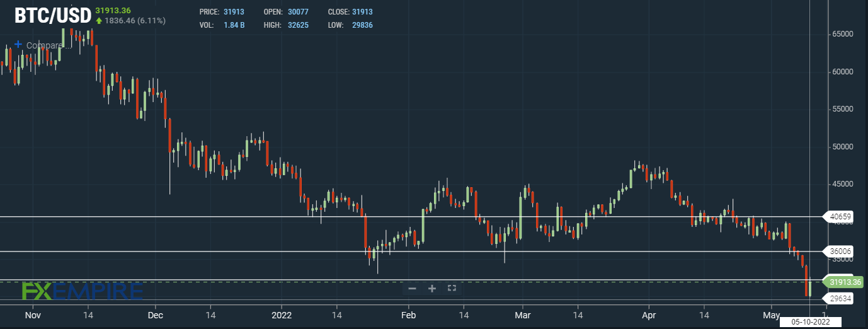
Task: Select the 40659 price line label
Action: tap(841, 217)
